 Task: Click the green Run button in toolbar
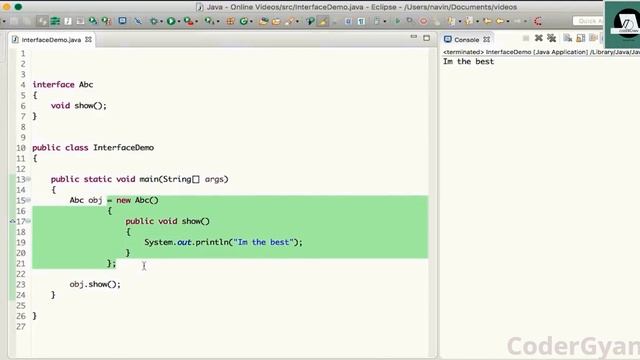(x=171, y=21)
